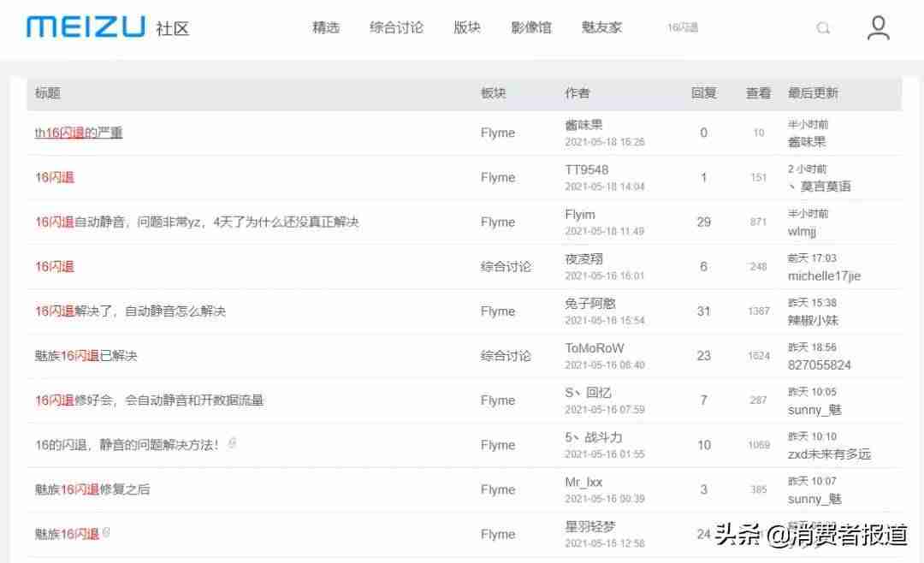Open 16闪退 thread by TT9548
Screen dimensions: 924x563
coord(54,177)
